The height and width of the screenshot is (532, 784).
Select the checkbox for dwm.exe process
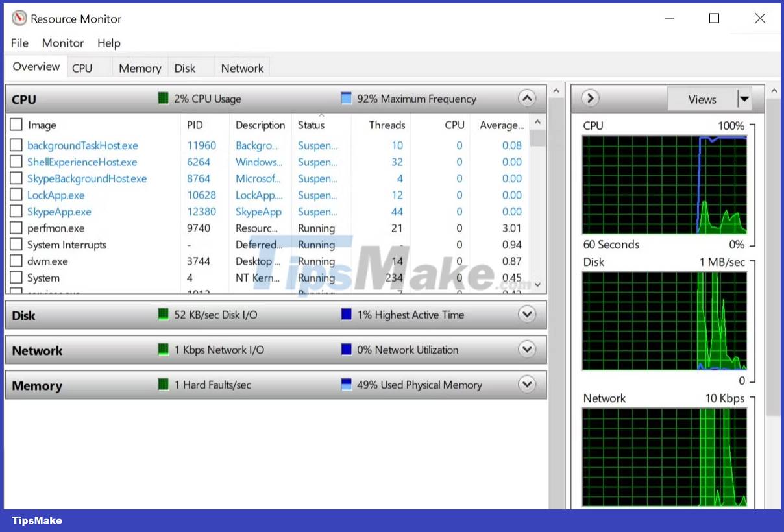coord(16,261)
